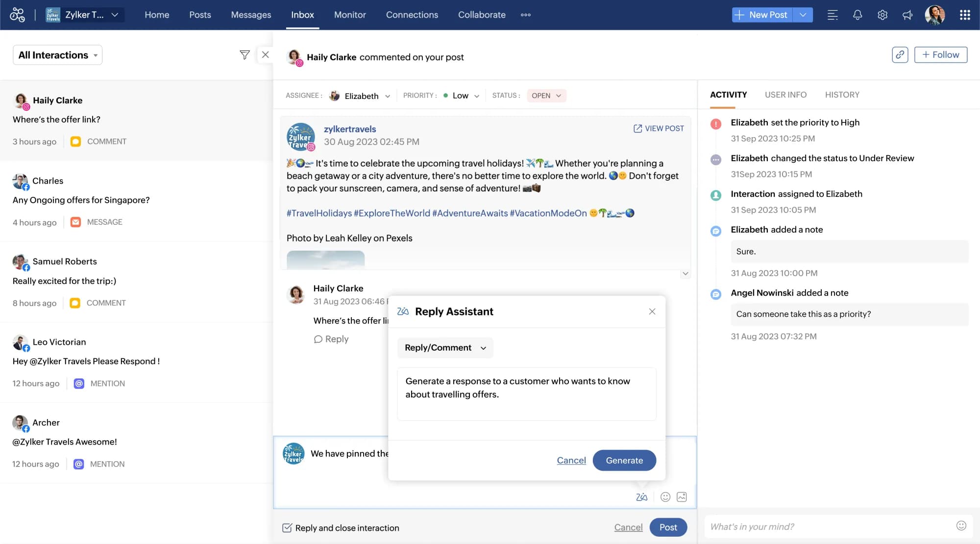Click the notifications bell icon
This screenshot has height=544, width=980.
point(857,15)
